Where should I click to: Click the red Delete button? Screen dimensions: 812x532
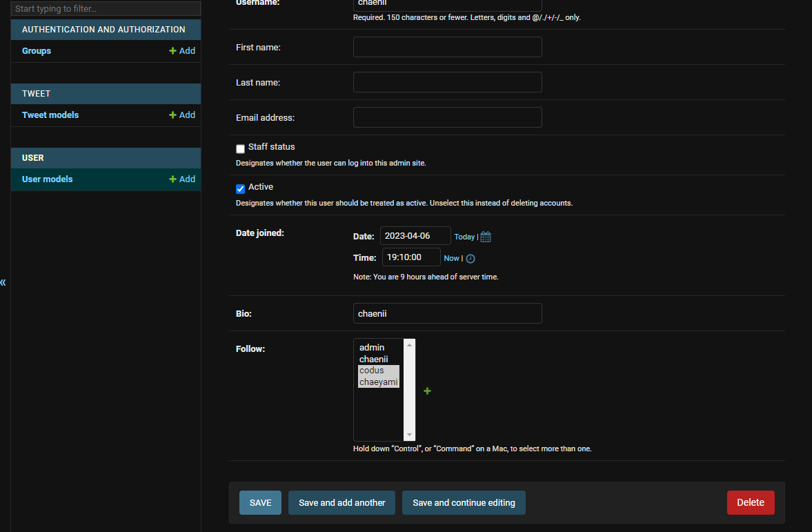[751, 502]
